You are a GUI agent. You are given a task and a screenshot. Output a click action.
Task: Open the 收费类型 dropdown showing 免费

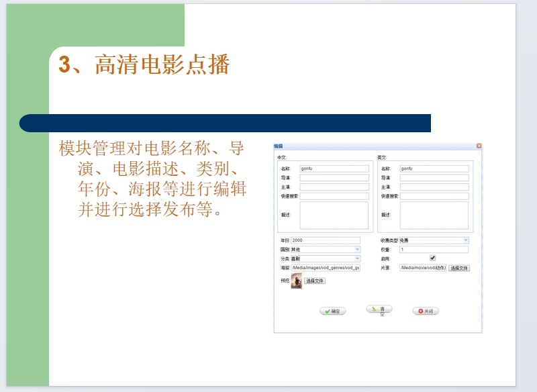pyautogui.click(x=434, y=240)
